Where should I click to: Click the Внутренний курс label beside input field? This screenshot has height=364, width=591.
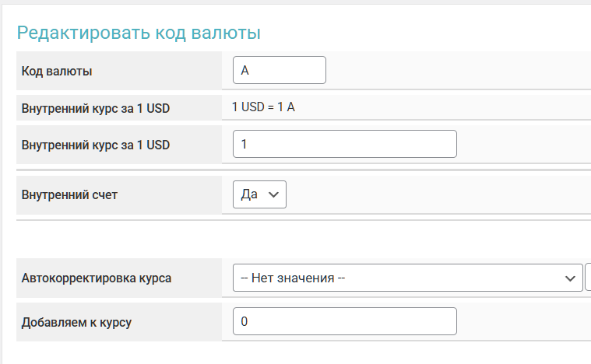click(x=96, y=145)
